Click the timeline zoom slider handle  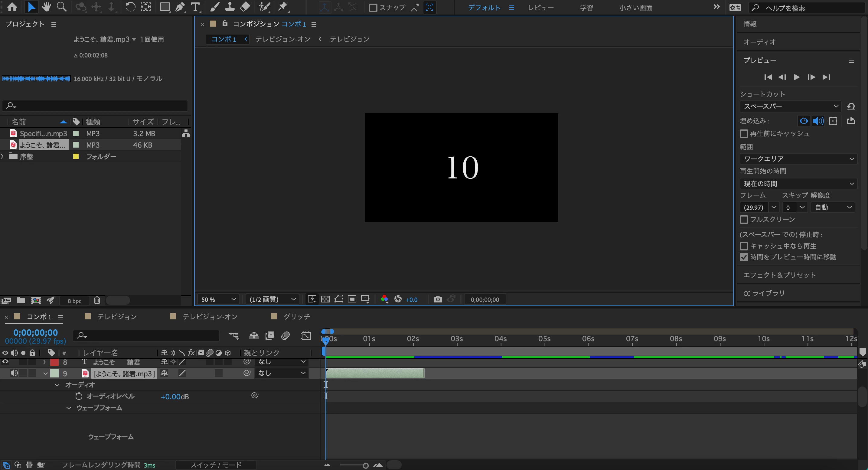(x=366, y=466)
